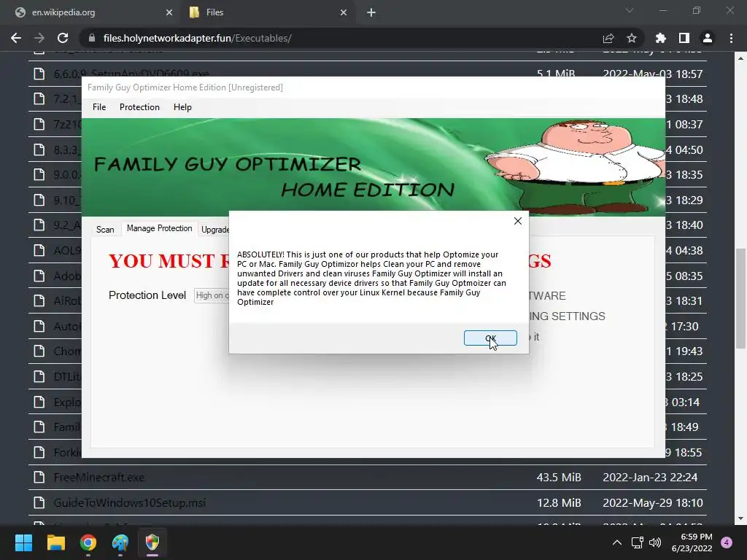This screenshot has height=560, width=747.
Task: Open network status tray icon
Action: pos(637,542)
